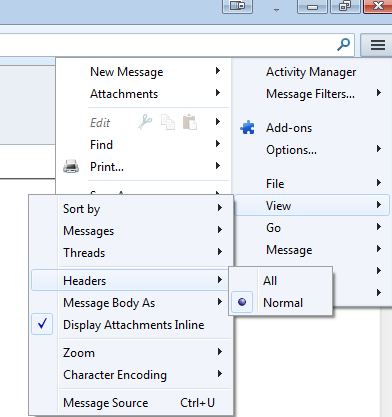This screenshot has height=417, width=392.
Task: Expand the Edit submenu arrow
Action: coord(218,121)
